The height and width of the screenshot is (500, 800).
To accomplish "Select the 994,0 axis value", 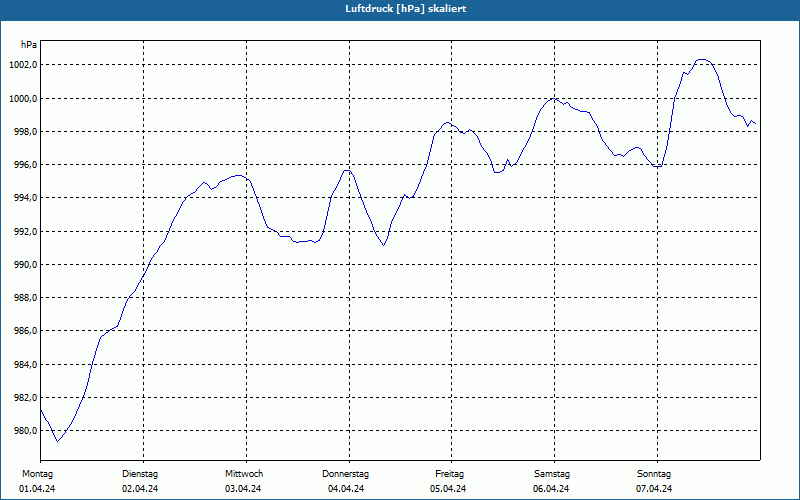I will pos(26,198).
